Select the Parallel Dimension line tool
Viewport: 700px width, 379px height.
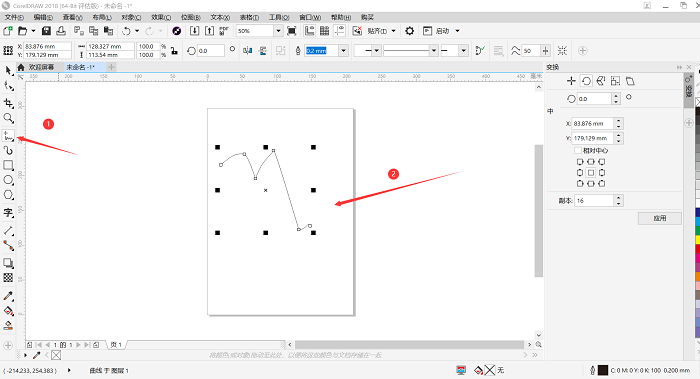pos(8,231)
